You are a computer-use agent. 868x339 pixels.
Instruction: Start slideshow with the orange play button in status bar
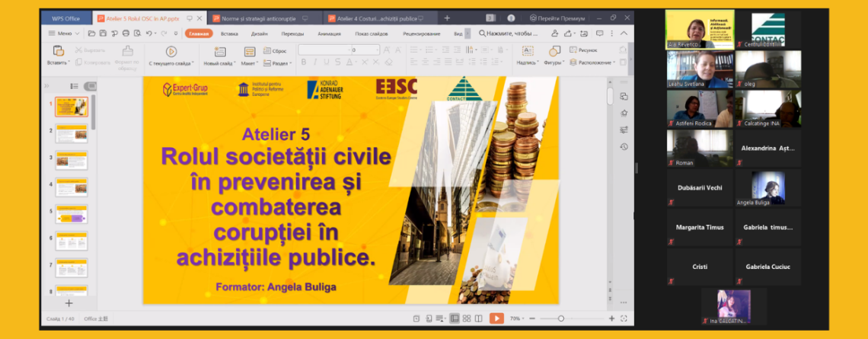tap(496, 318)
